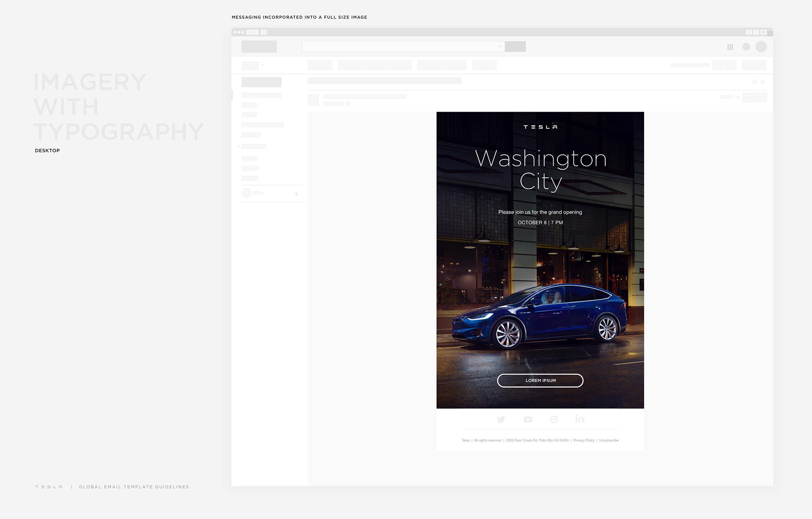
Task: Click the browser back arrow button
Action: [249, 32]
